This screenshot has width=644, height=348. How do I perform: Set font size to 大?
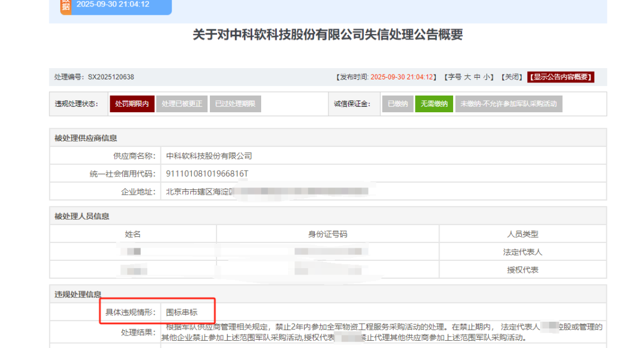coord(467,77)
